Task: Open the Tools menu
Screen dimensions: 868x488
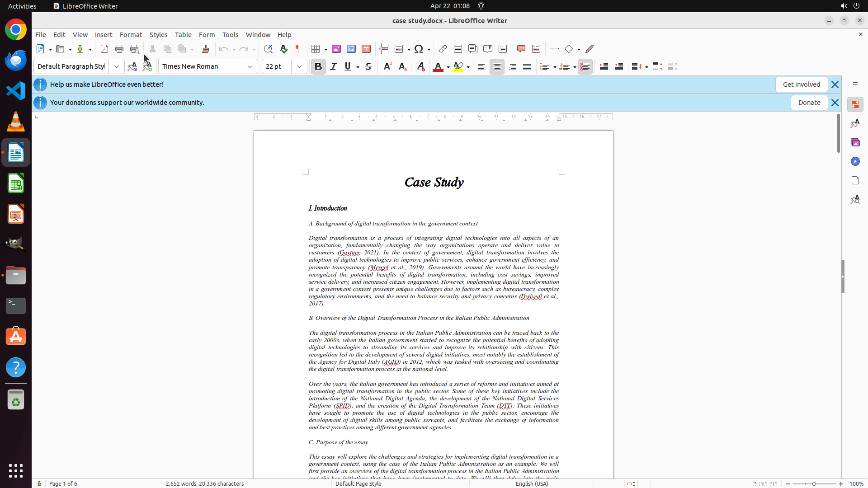Action: click(230, 35)
